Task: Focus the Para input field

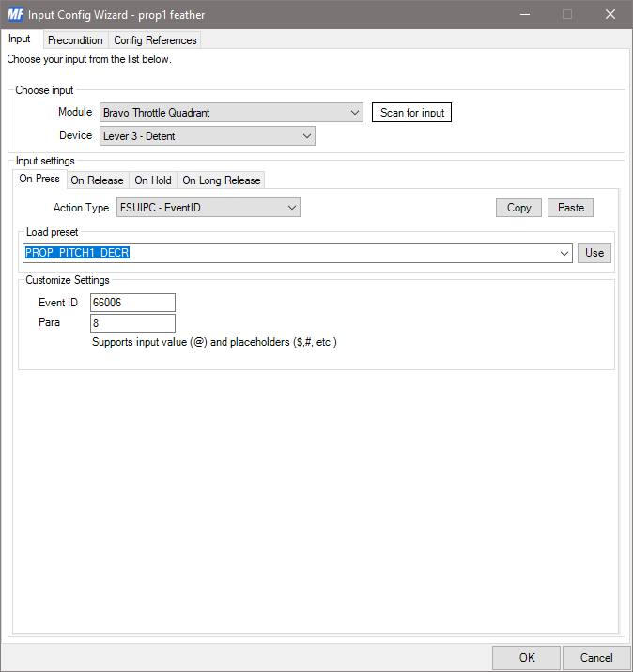Action: 132,323
